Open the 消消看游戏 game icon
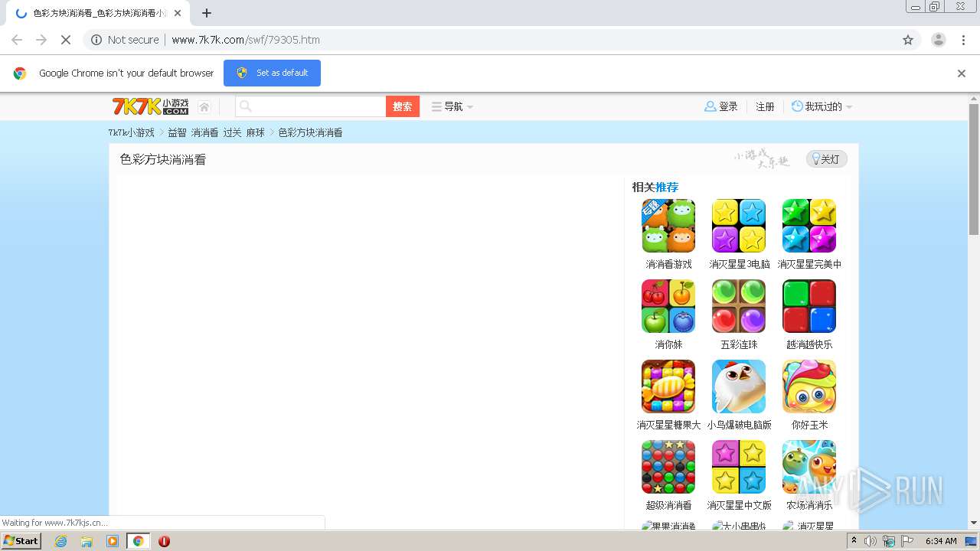 pos(668,226)
